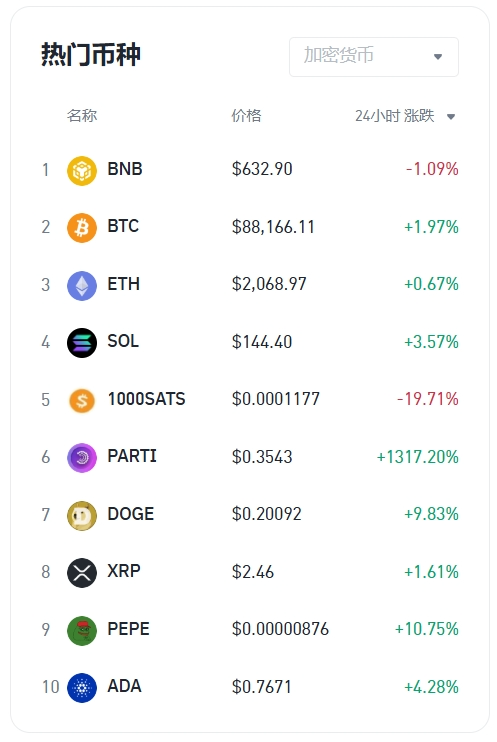
Task: Open the PEPE frog icon
Action: [x=82, y=630]
